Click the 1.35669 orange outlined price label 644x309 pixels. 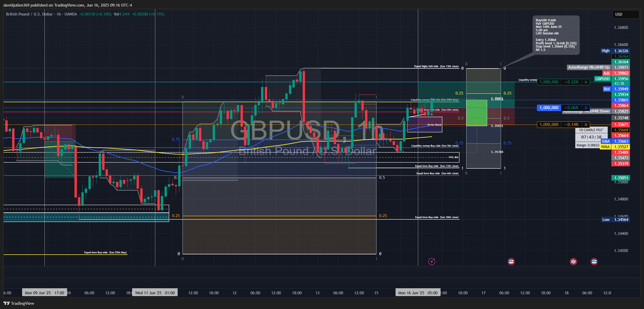[621, 130]
